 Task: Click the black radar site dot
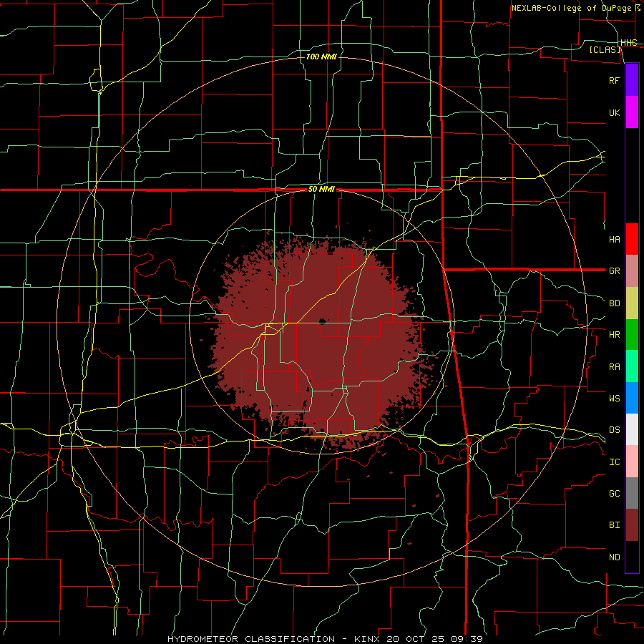coord(322,321)
